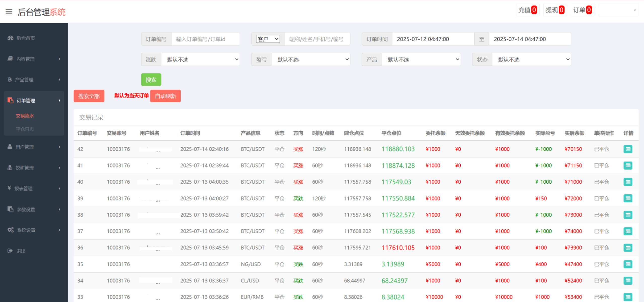Select the 挖矿管理 mining management icon

point(10,167)
